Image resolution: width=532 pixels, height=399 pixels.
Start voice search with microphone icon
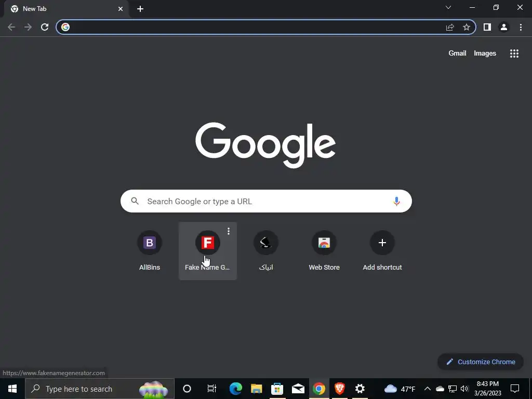click(x=396, y=201)
